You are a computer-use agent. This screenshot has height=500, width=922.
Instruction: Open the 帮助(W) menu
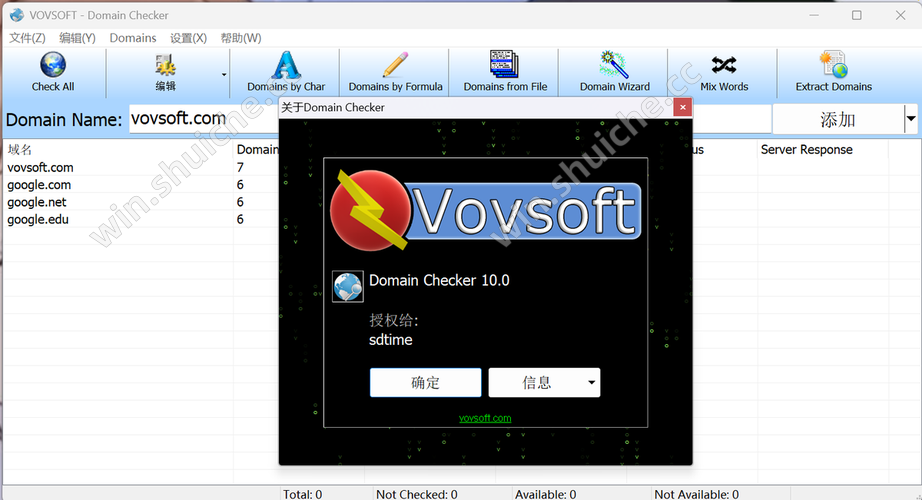[x=239, y=38]
